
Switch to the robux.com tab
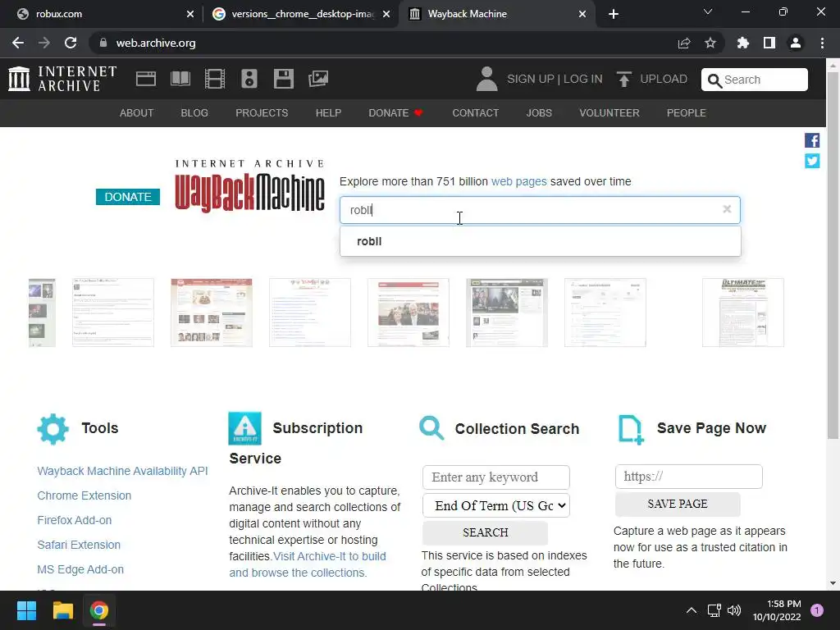pyautogui.click(x=102, y=14)
